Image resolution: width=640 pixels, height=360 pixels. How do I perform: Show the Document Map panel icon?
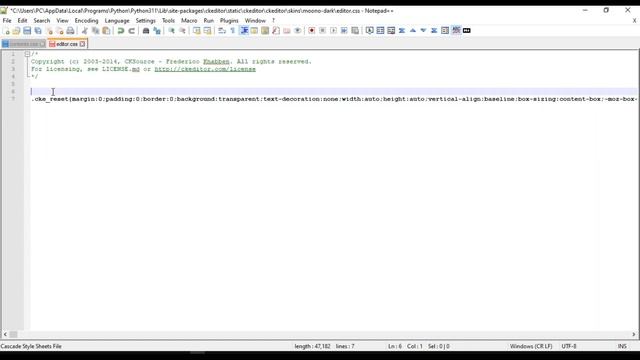pos(265,31)
